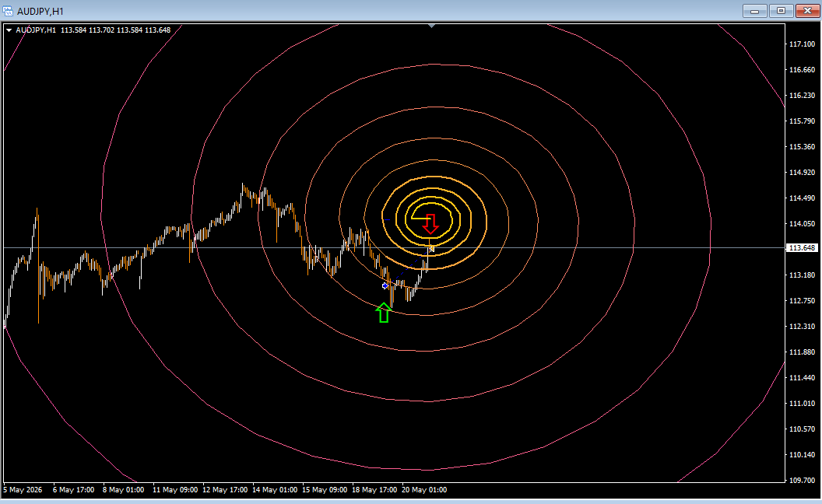Viewport: 822px width, 504px height.
Task: Click the 116.660 price scale label
Action: point(802,70)
